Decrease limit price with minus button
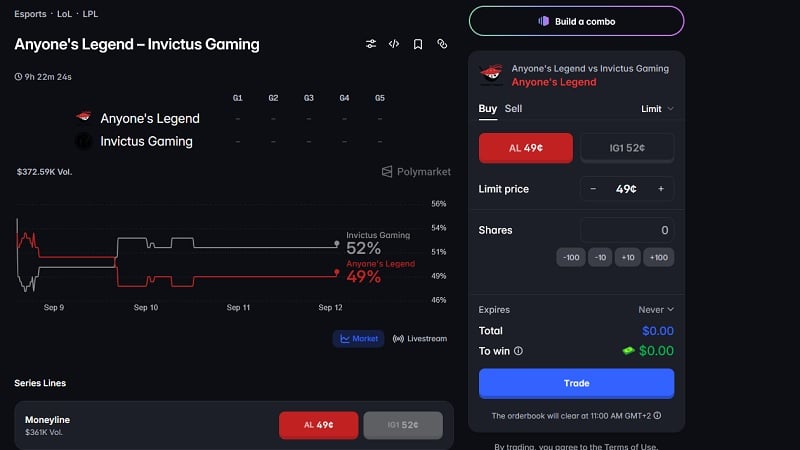 pos(593,189)
